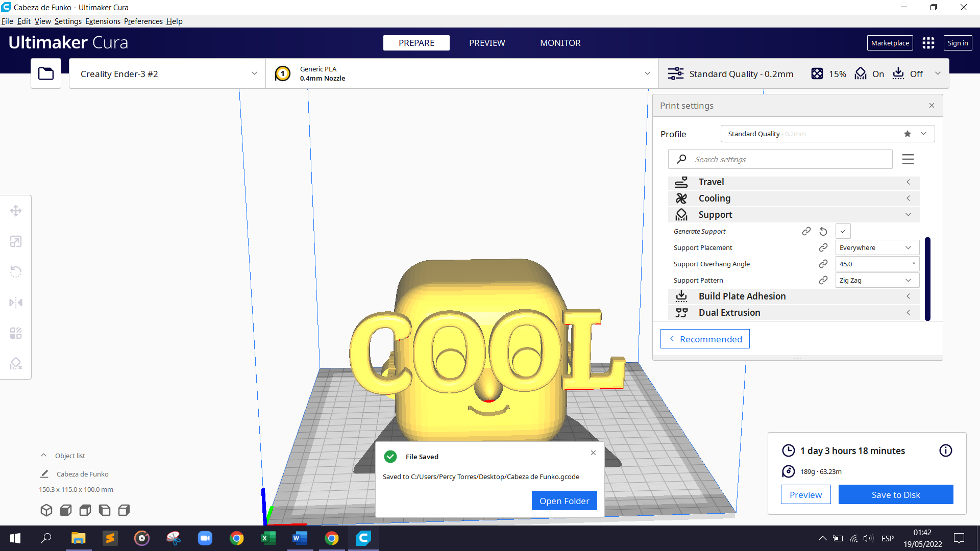This screenshot has height=551, width=980.
Task: Open the Extensions menu
Action: [x=103, y=21]
